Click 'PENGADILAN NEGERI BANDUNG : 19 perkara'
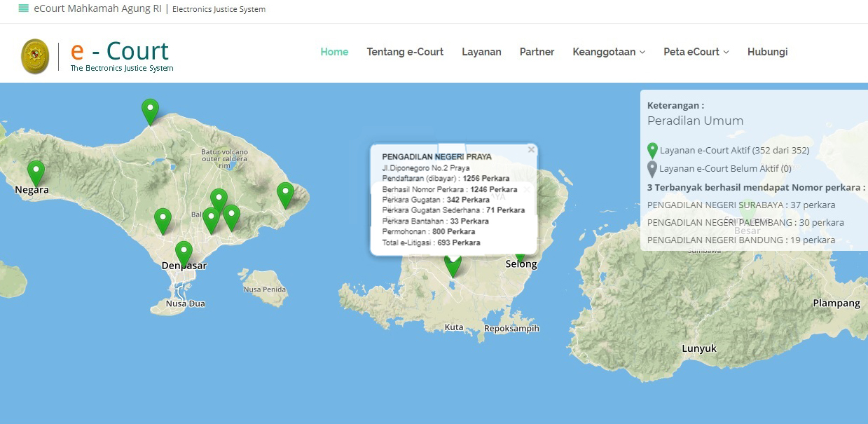The image size is (868, 424). [x=741, y=240]
